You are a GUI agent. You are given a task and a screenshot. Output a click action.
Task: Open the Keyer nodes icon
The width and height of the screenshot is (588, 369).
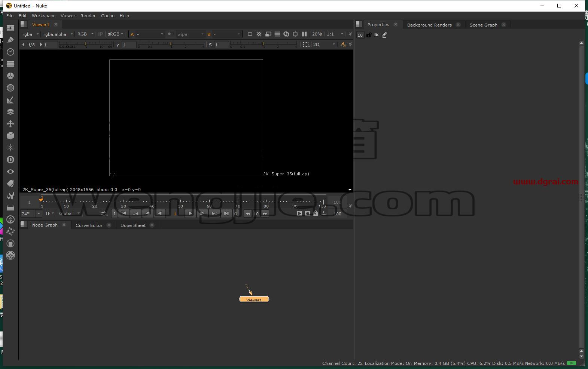click(x=10, y=100)
